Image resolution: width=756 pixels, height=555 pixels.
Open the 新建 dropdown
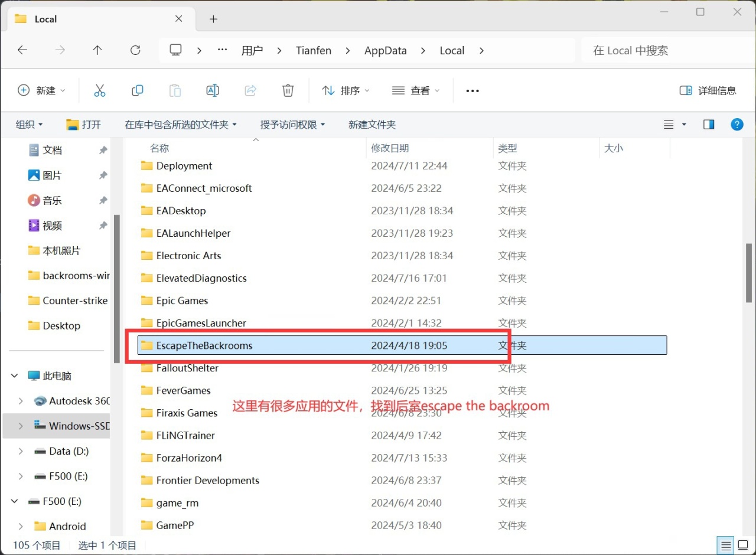(x=41, y=90)
